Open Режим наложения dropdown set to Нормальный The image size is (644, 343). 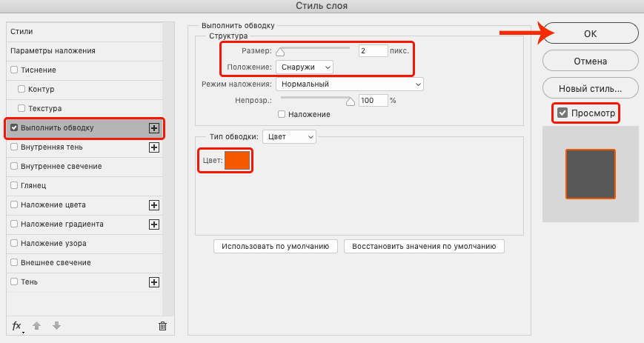pos(350,84)
